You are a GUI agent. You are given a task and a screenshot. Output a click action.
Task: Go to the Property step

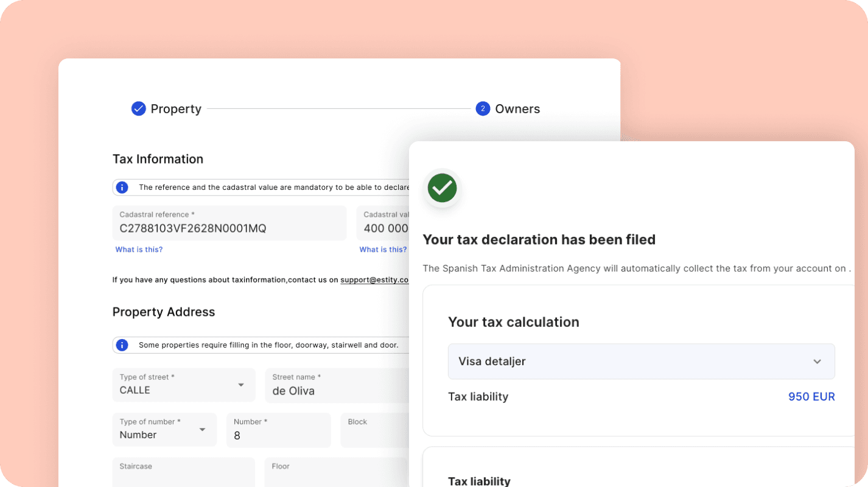pos(175,109)
